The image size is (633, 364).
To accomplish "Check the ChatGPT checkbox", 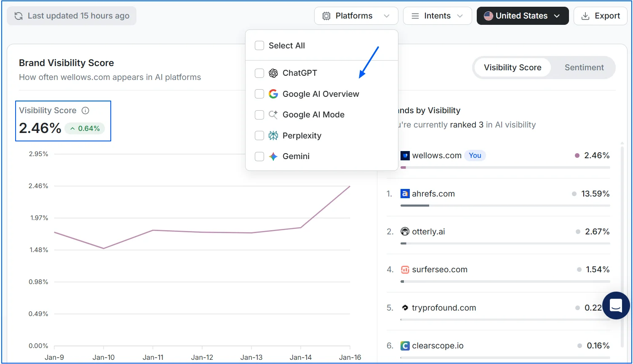I will click(x=259, y=73).
